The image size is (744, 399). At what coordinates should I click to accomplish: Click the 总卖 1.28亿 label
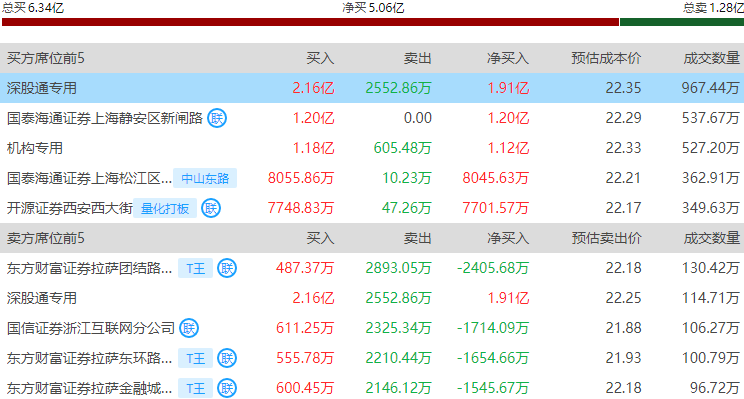(713, 8)
